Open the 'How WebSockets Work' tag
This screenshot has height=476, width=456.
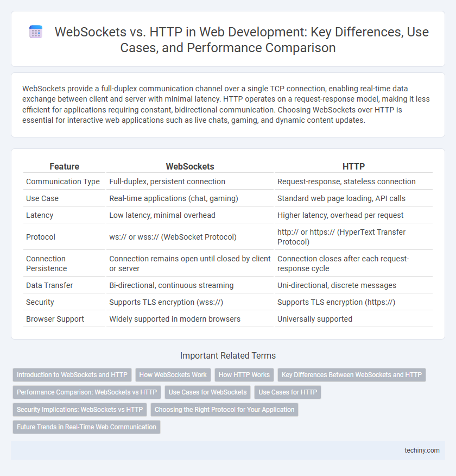[x=173, y=375]
